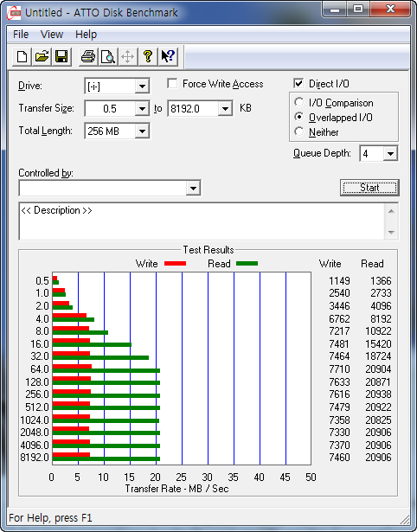The image size is (417, 532).
Task: Open the File menu
Action: point(21,35)
